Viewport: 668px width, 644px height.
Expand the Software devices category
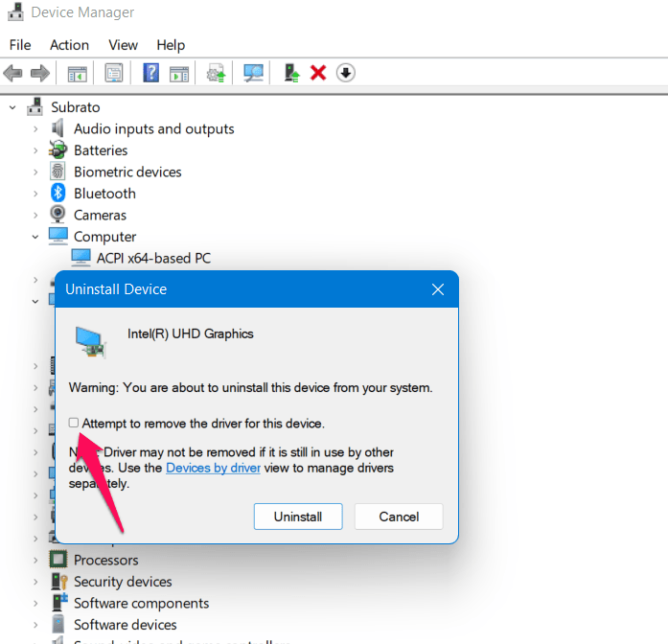(x=35, y=625)
